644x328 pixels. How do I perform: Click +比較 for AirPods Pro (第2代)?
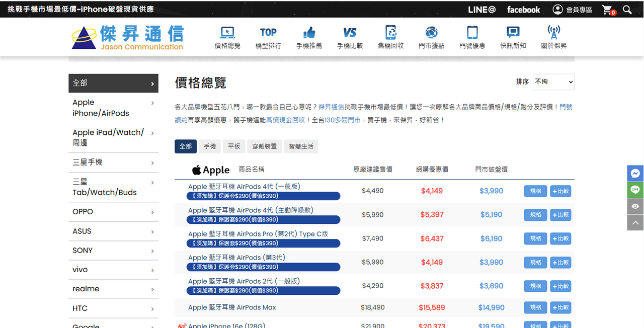[x=560, y=238]
